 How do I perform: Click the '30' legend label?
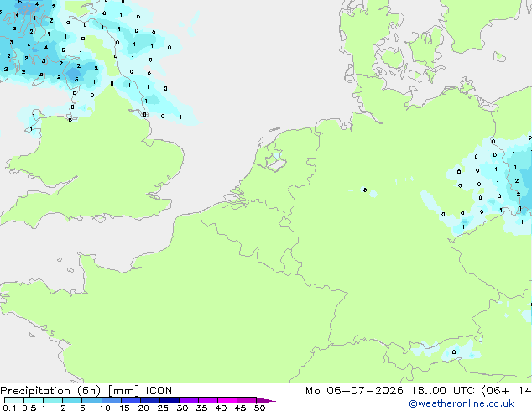(182, 408)
